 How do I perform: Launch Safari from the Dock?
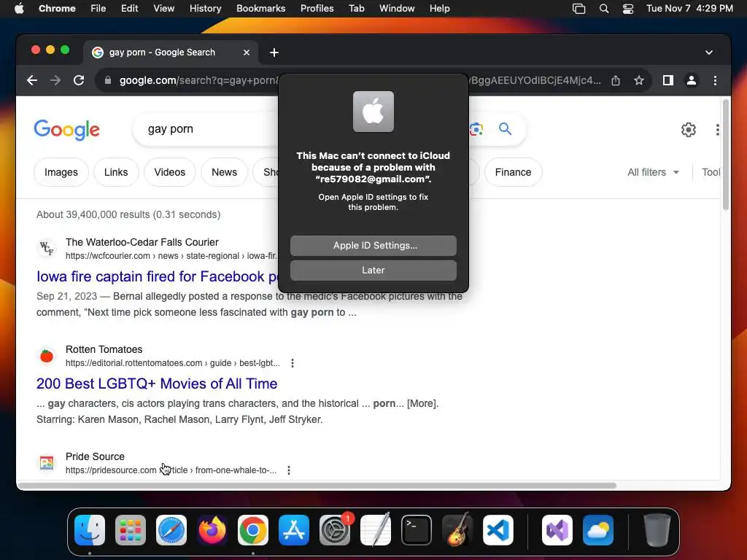(x=171, y=530)
